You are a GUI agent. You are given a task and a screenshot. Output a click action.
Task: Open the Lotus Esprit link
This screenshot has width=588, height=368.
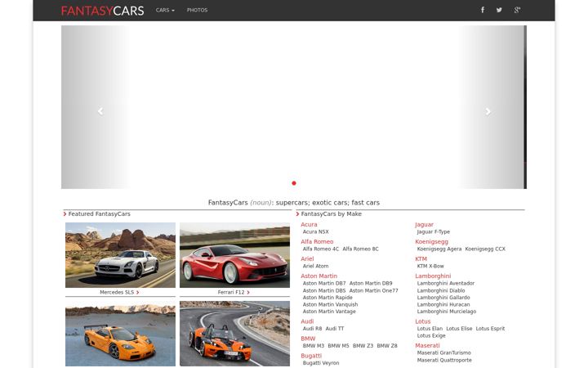pos(491,329)
